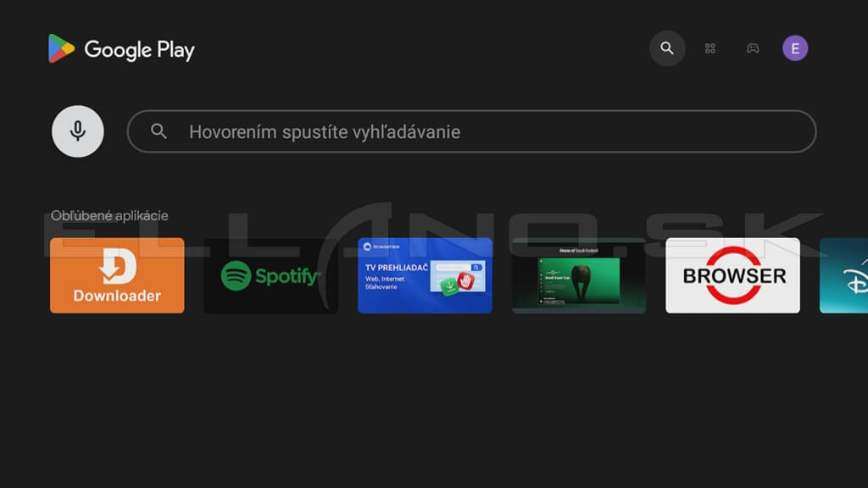Open the Games controller icon tab

(x=753, y=48)
